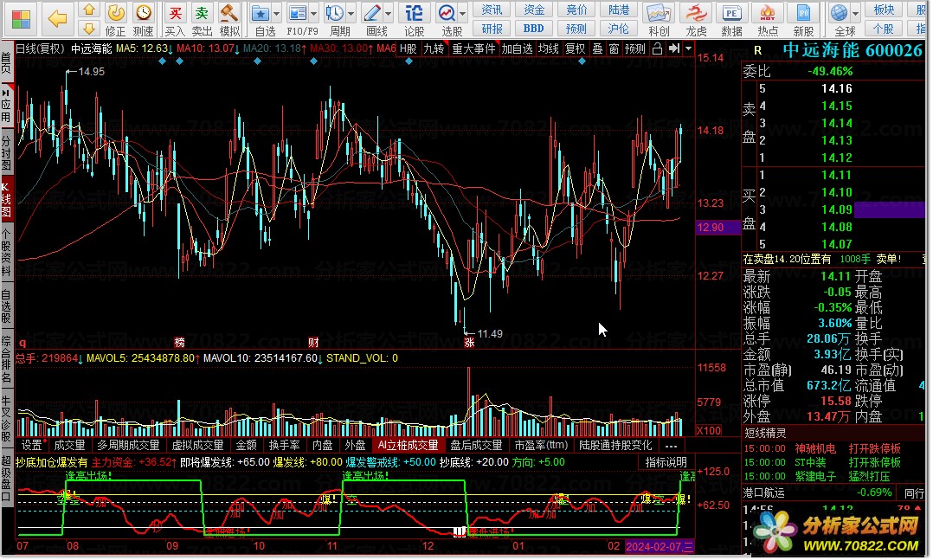Click the 研报 button
The width and height of the screenshot is (933, 560).
(x=492, y=29)
